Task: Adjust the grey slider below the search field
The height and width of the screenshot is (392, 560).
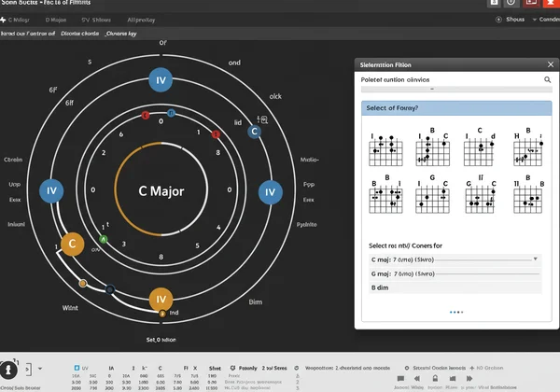Action: pyautogui.click(x=456, y=89)
